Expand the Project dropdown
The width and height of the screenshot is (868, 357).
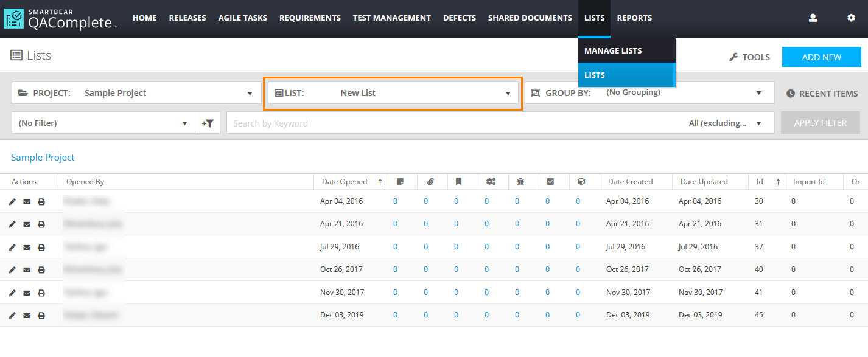[135, 93]
